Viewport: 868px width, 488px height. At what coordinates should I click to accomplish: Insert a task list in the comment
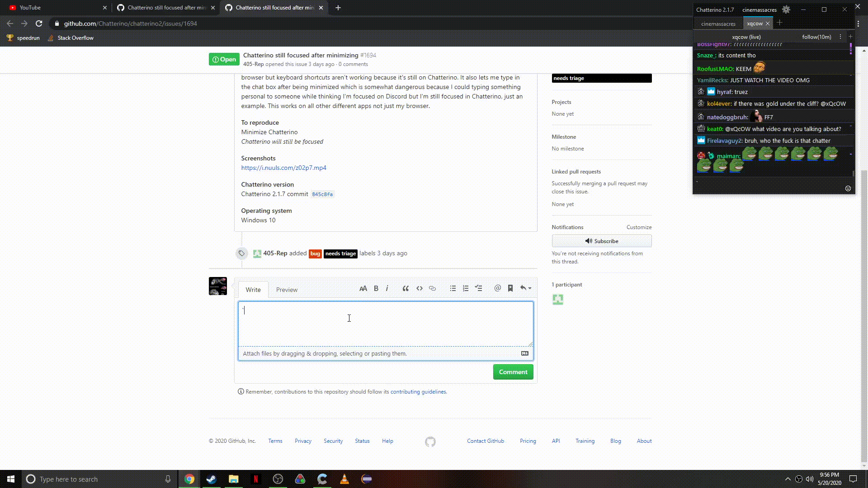point(479,288)
